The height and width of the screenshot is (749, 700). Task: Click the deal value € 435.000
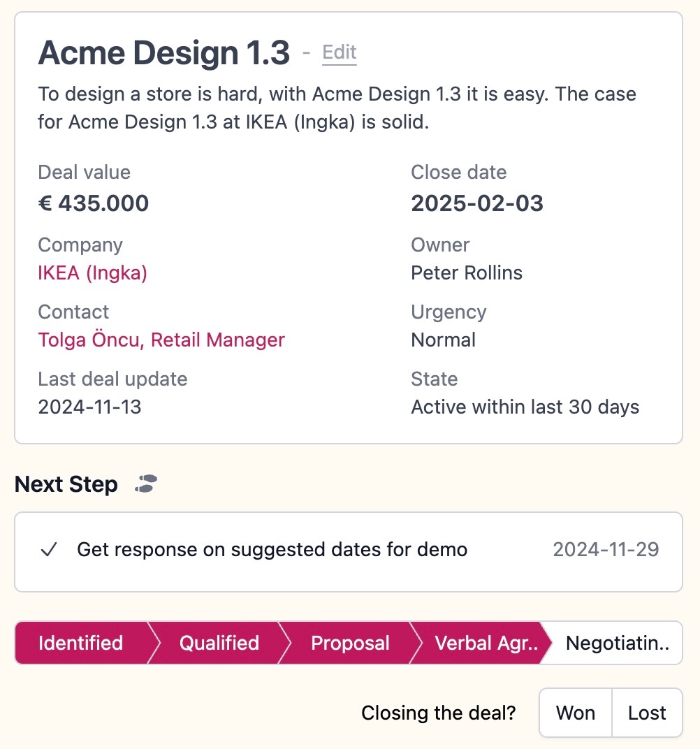pyautogui.click(x=93, y=203)
